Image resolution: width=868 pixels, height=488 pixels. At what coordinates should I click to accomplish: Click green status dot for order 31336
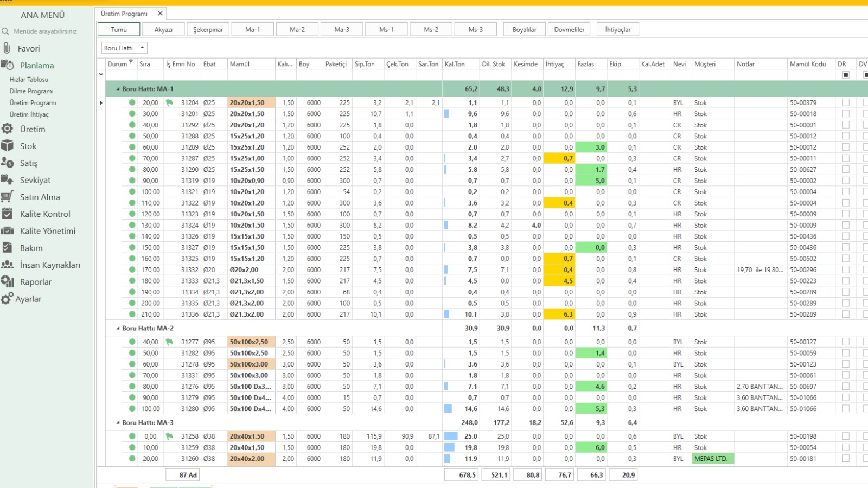click(132, 314)
